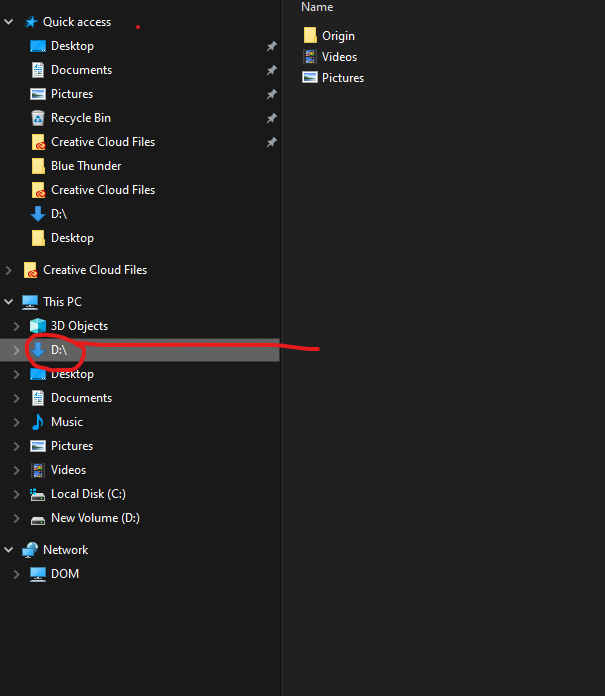Screen dimensions: 605x696
Task: Select unpinned Creative Cloud Files in Quick access
Action: pyautogui.click(x=103, y=190)
